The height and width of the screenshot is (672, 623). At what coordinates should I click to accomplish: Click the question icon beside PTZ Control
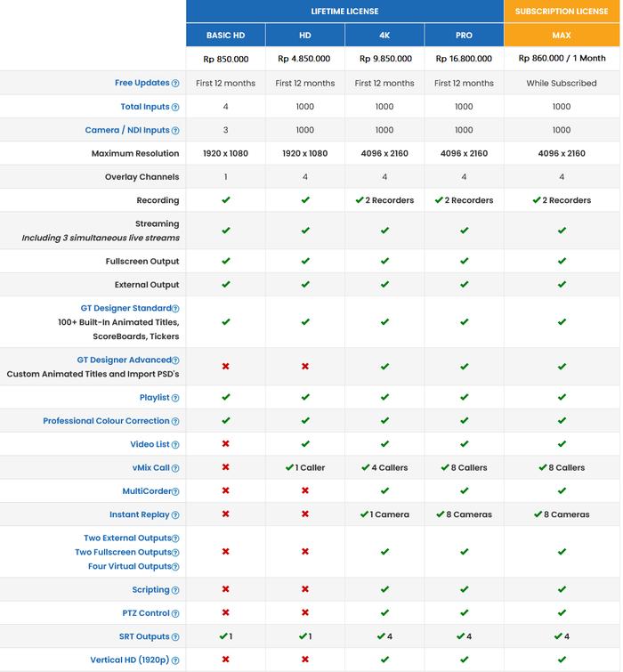click(175, 613)
